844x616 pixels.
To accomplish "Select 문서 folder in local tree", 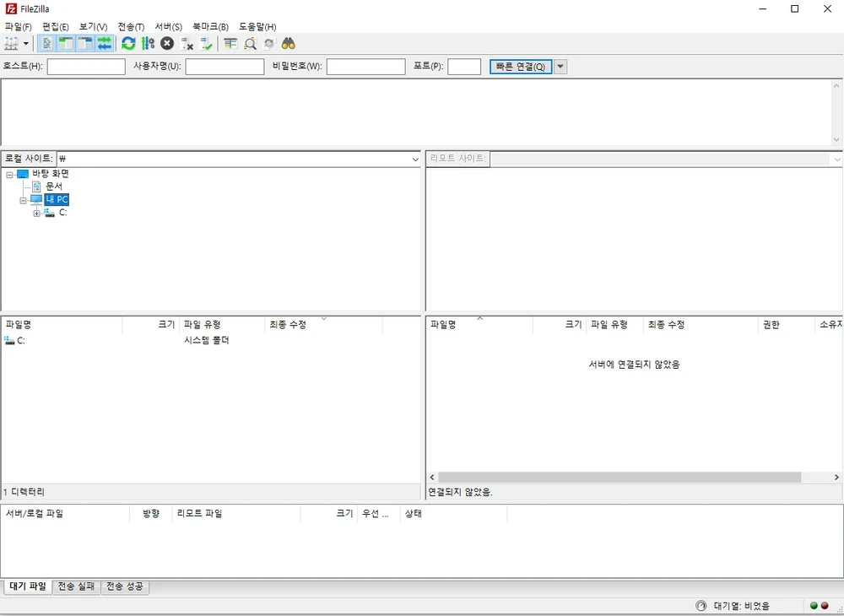I will 54,186.
